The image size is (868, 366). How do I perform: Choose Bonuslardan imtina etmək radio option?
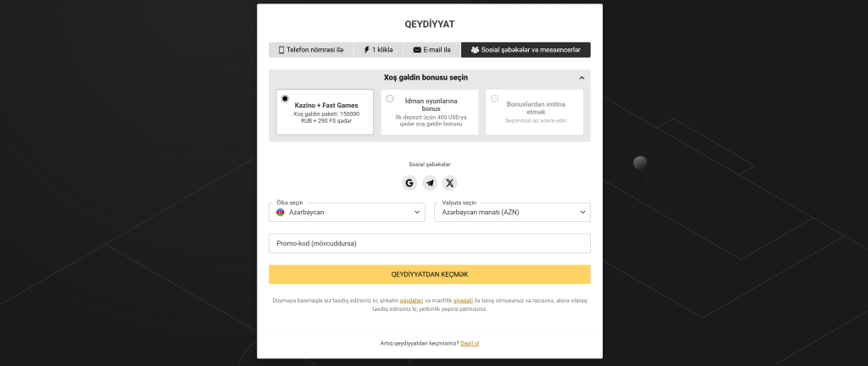494,99
